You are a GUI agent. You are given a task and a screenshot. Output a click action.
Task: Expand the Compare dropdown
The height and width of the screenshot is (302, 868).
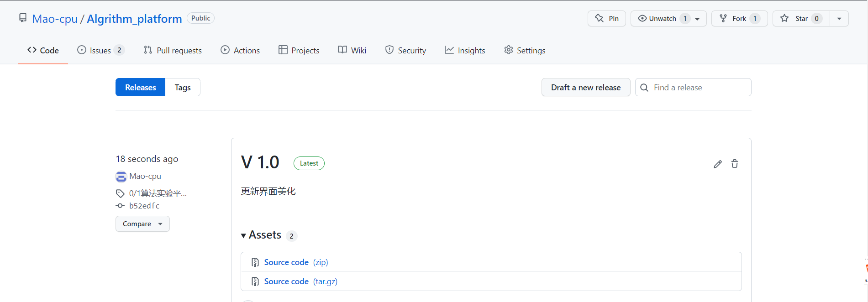click(x=142, y=224)
